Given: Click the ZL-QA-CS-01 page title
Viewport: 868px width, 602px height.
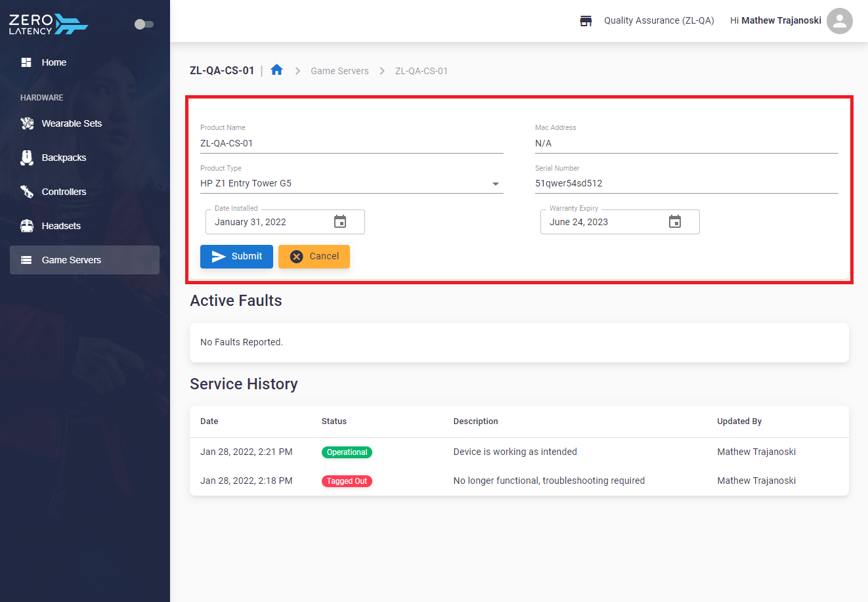Looking at the screenshot, I should [222, 70].
